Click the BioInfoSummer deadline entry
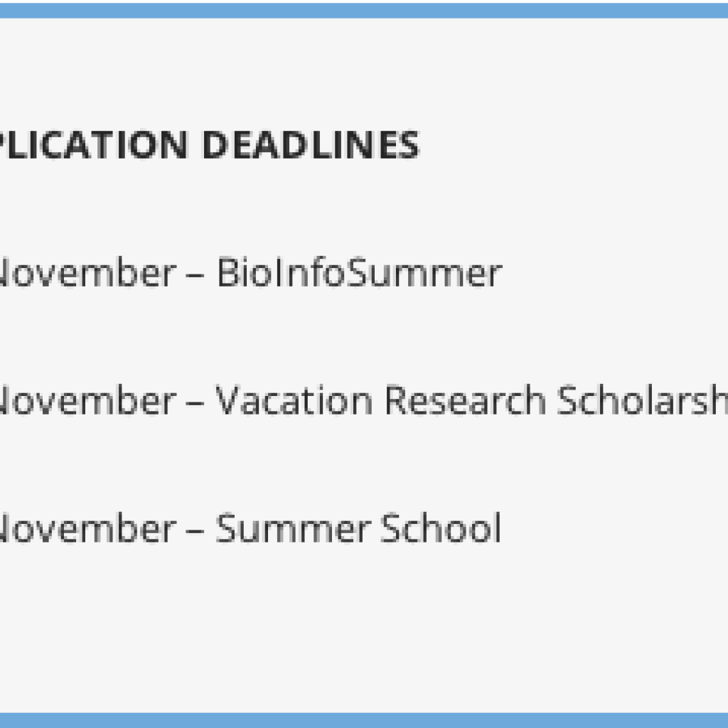This screenshot has height=728, width=728. 251,273
